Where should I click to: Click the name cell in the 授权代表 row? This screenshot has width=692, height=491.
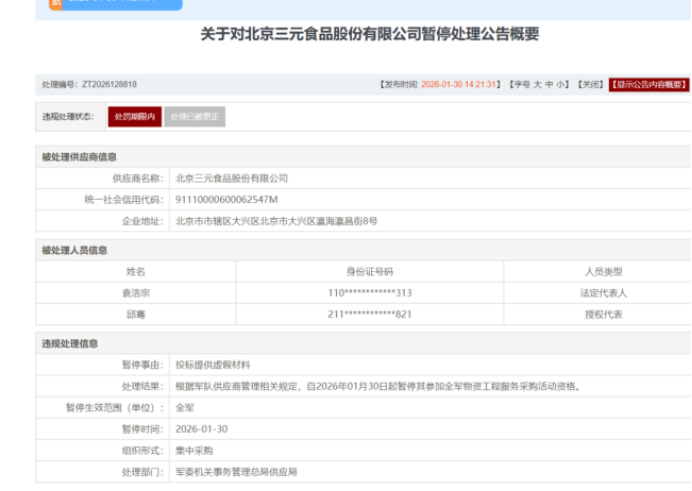136,314
